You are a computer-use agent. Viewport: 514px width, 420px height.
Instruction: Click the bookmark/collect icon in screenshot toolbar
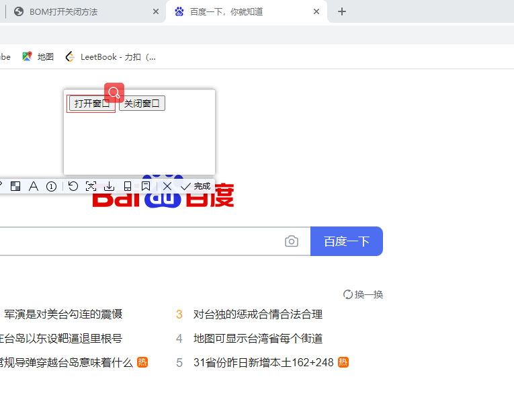tap(146, 186)
